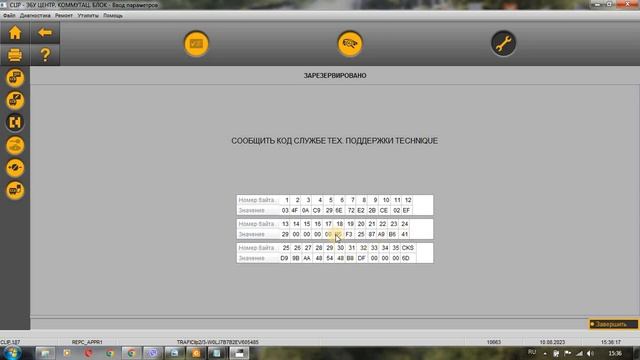Select the value cell D9
640x360 pixels.
(x=284, y=258)
